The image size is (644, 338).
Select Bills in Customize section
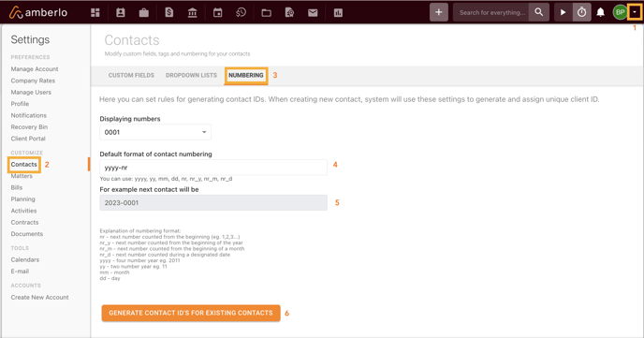tap(17, 187)
